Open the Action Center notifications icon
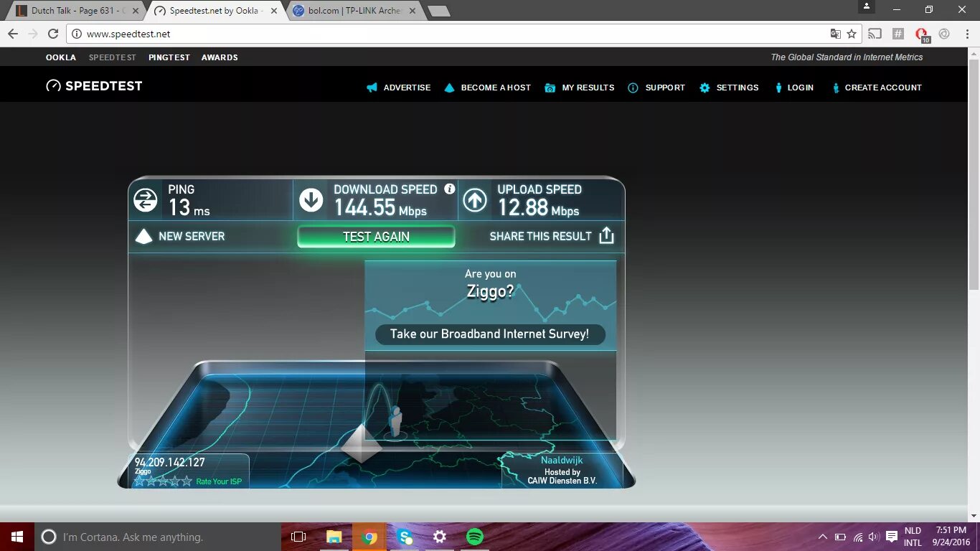This screenshot has height=551, width=980. [x=892, y=537]
